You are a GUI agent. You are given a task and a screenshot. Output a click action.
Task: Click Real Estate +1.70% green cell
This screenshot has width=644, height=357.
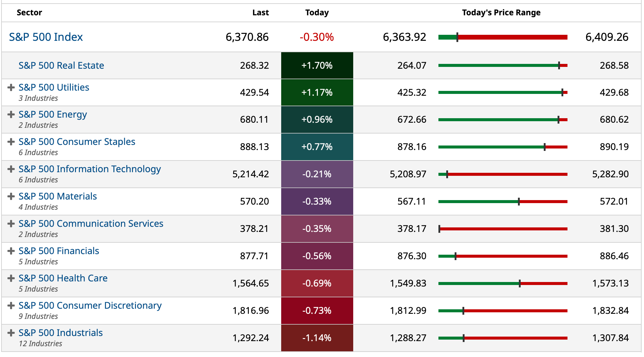317,65
